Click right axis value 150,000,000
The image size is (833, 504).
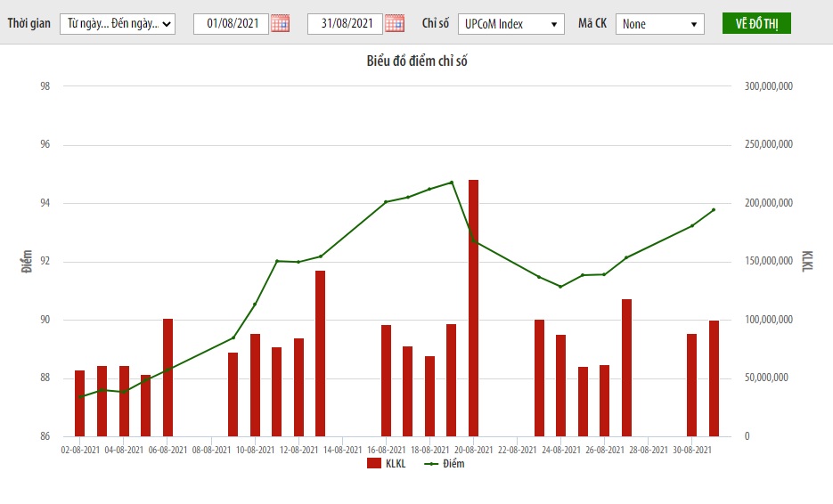coord(768,261)
